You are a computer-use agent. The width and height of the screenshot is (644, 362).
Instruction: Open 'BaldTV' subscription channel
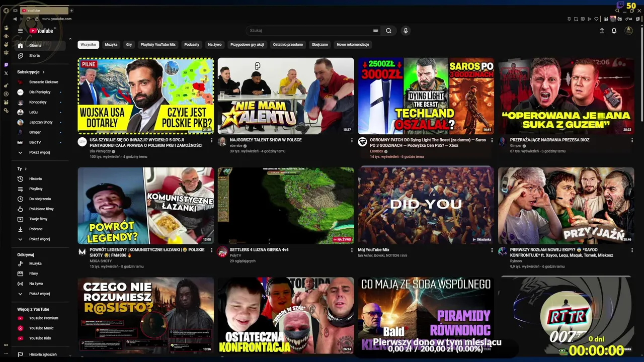click(39, 142)
